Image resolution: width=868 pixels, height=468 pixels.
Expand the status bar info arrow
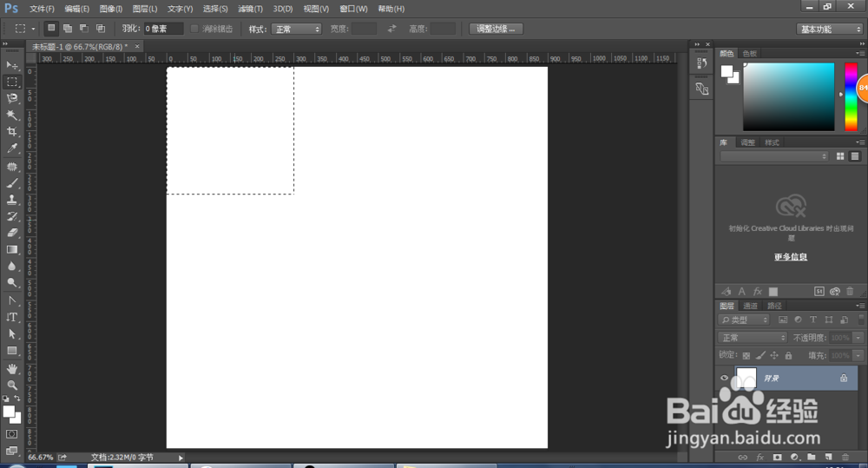[181, 458]
